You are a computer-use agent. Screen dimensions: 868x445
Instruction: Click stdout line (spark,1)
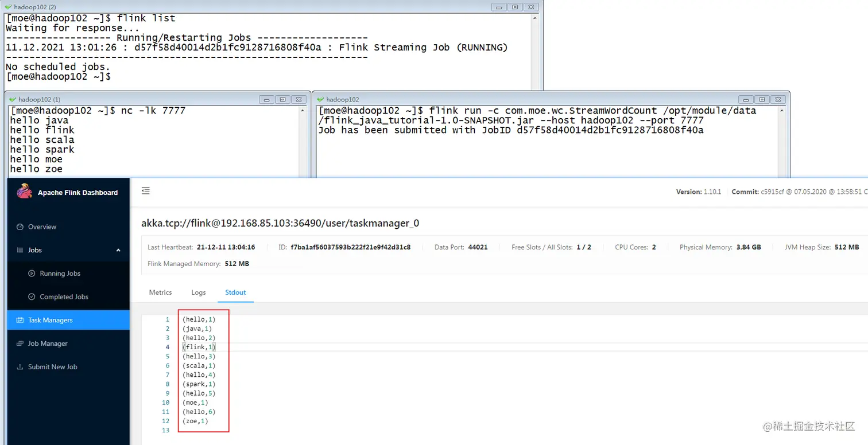199,384
